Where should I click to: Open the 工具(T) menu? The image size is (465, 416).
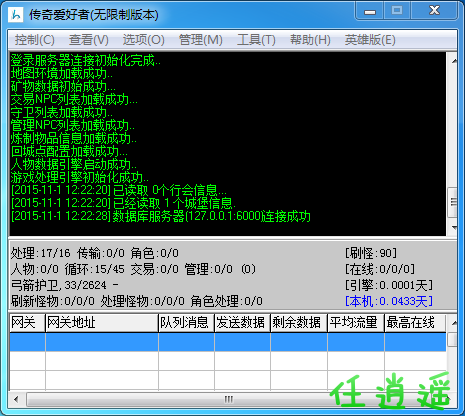pyautogui.click(x=256, y=40)
